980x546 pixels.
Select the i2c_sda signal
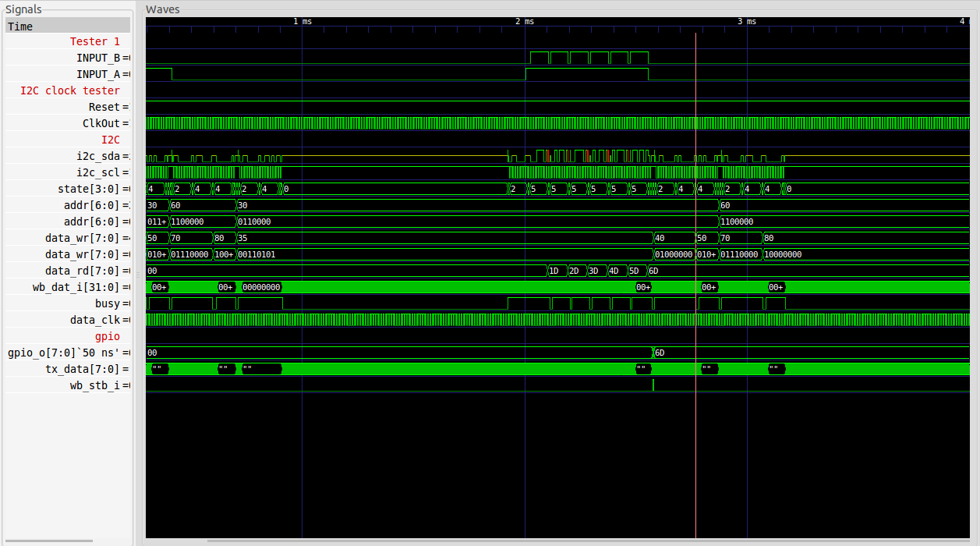pos(98,156)
